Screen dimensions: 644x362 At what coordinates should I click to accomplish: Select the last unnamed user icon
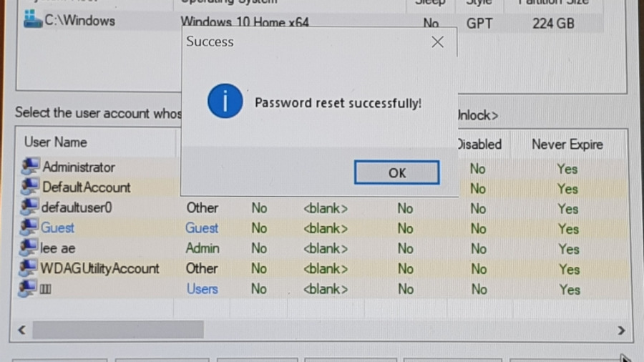tap(28, 288)
